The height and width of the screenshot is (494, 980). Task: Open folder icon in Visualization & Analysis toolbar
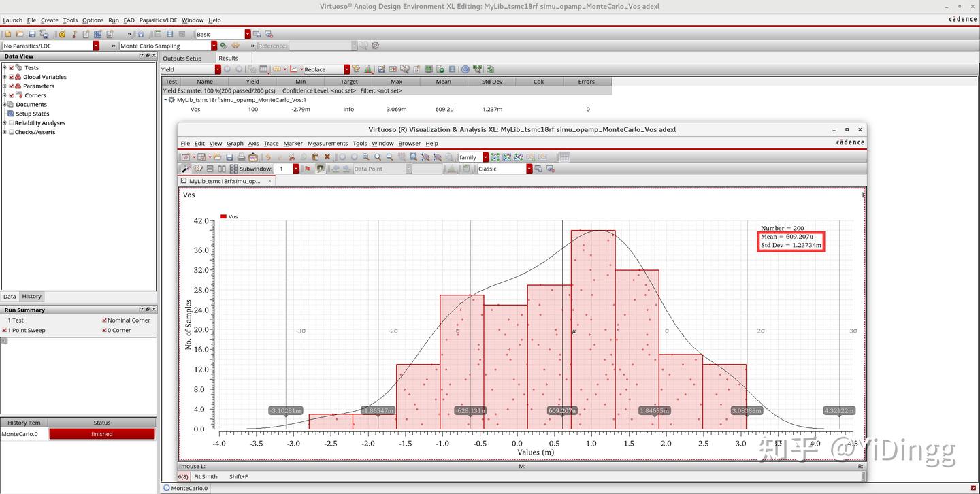(x=217, y=157)
